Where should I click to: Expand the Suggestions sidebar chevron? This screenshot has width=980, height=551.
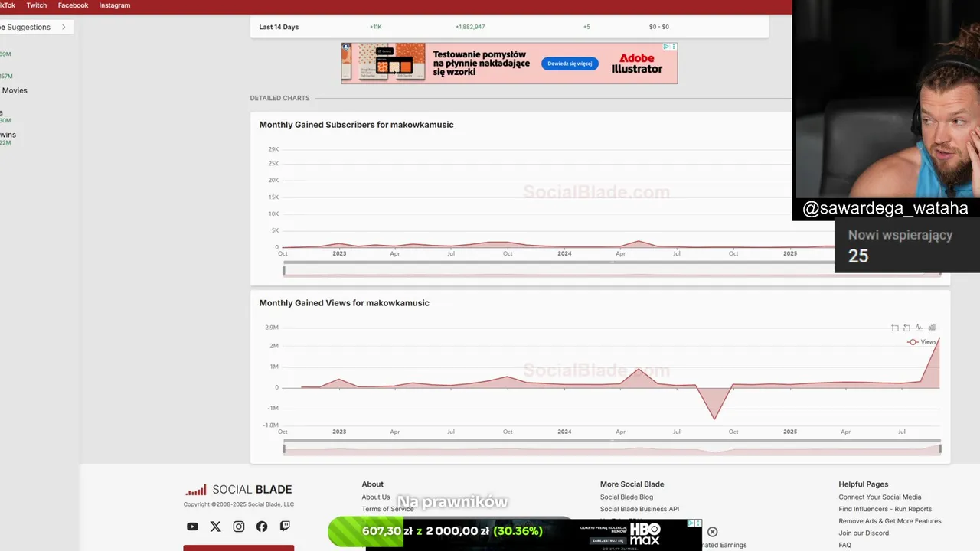point(64,27)
